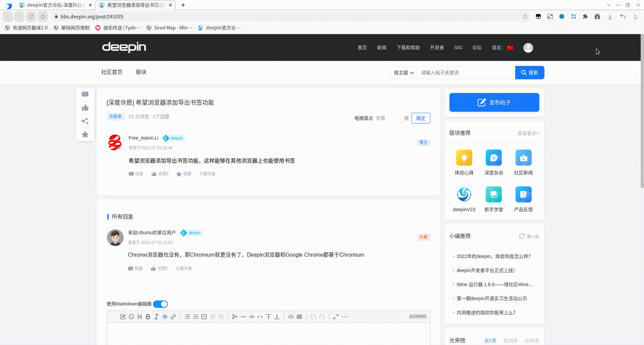644x345 pixels.
Task: Open the browser tab list chevron
Action: [608, 5]
